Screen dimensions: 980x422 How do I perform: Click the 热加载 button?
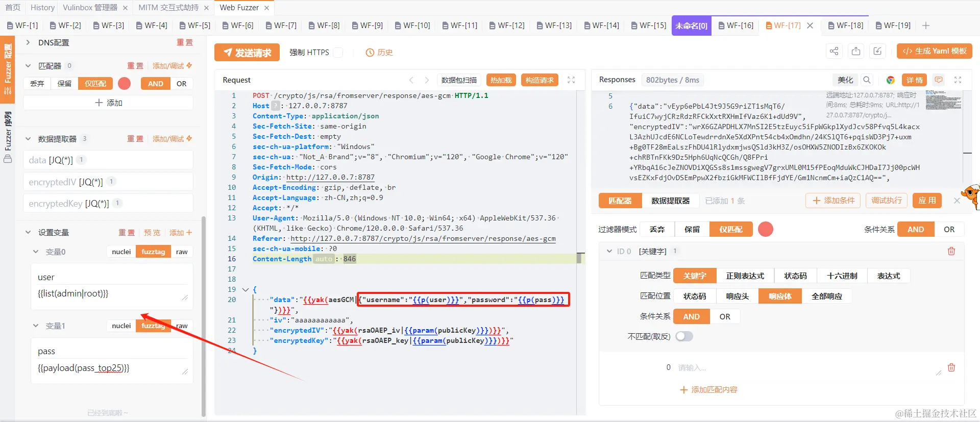point(501,80)
